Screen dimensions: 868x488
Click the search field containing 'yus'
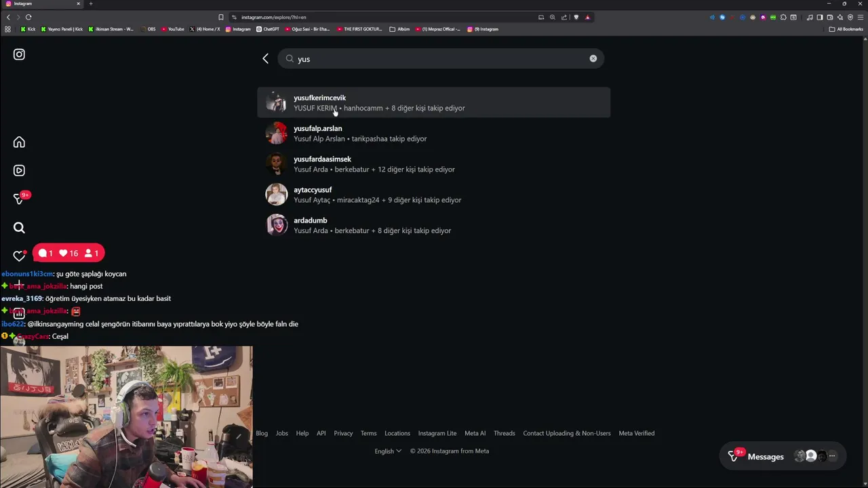441,59
